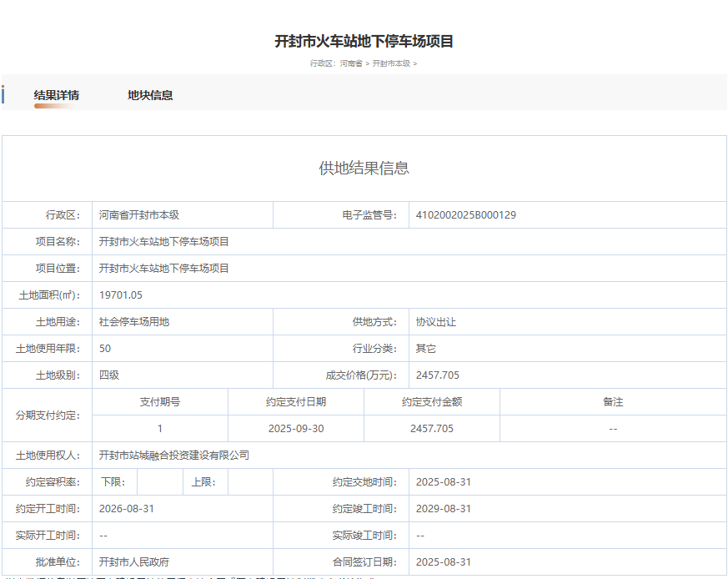Click the 合同签订日期 value 2025-08-31
Screen dimensions: 728x579
444,562
